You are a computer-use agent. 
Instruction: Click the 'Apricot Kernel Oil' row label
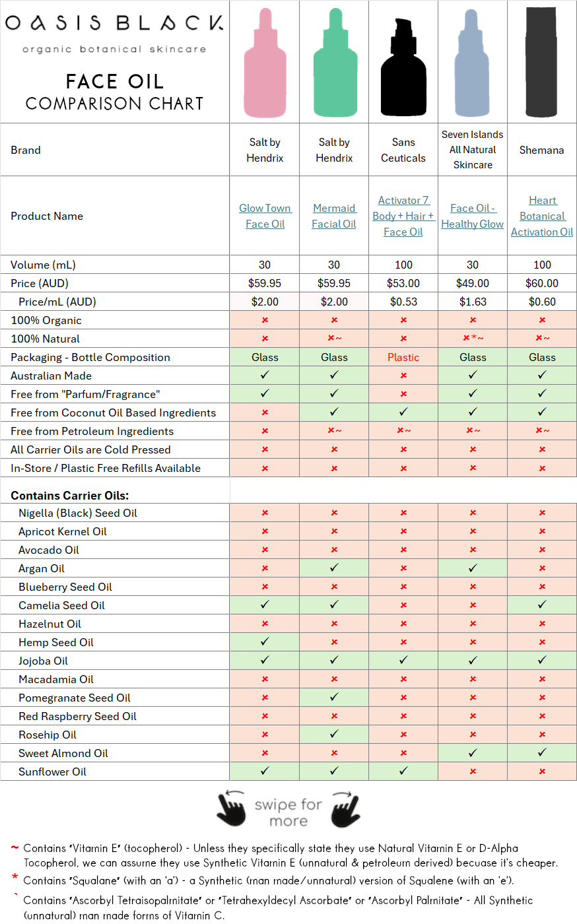(63, 531)
